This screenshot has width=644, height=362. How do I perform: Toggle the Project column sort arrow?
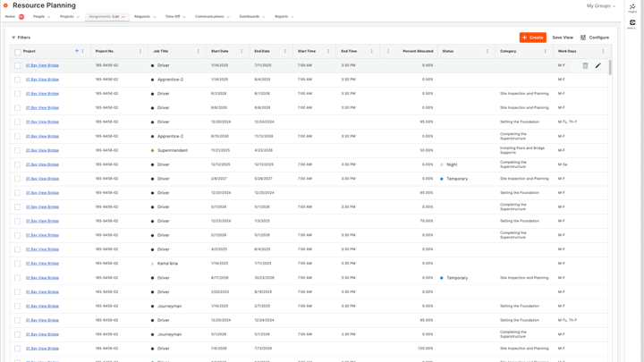click(77, 51)
